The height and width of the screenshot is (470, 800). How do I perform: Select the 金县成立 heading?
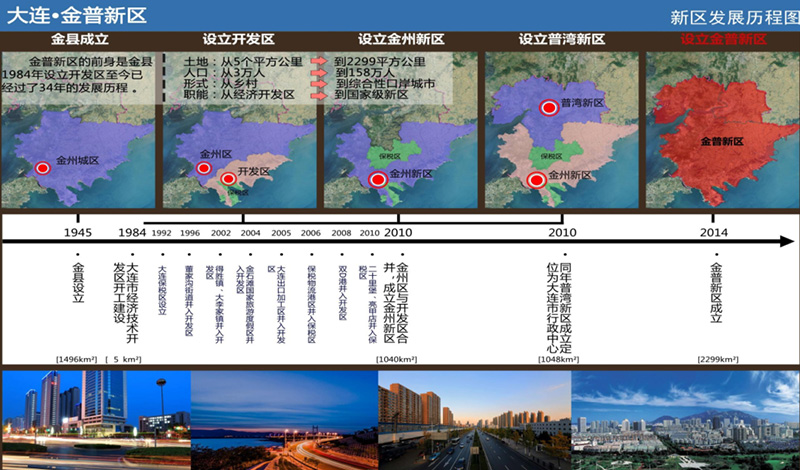[x=80, y=39]
